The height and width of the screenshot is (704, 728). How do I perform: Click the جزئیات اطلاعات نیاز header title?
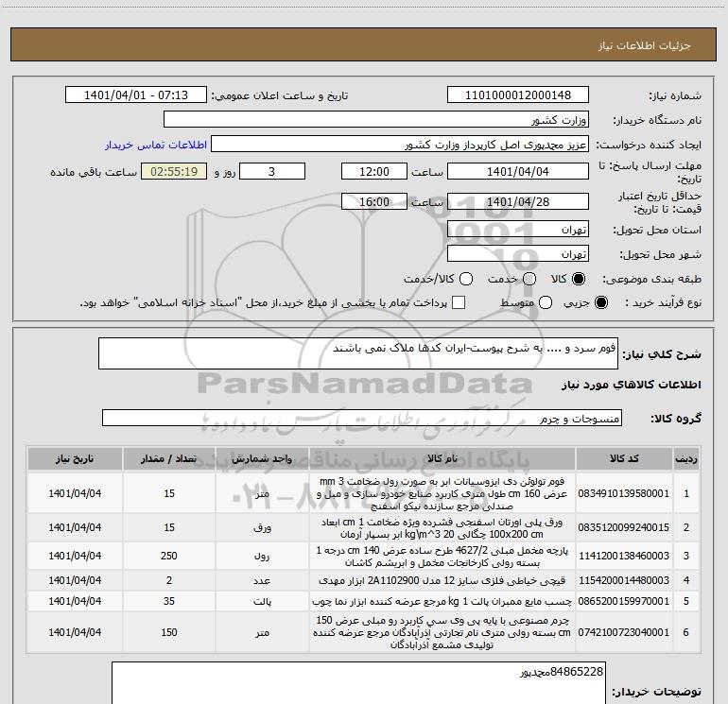point(645,45)
